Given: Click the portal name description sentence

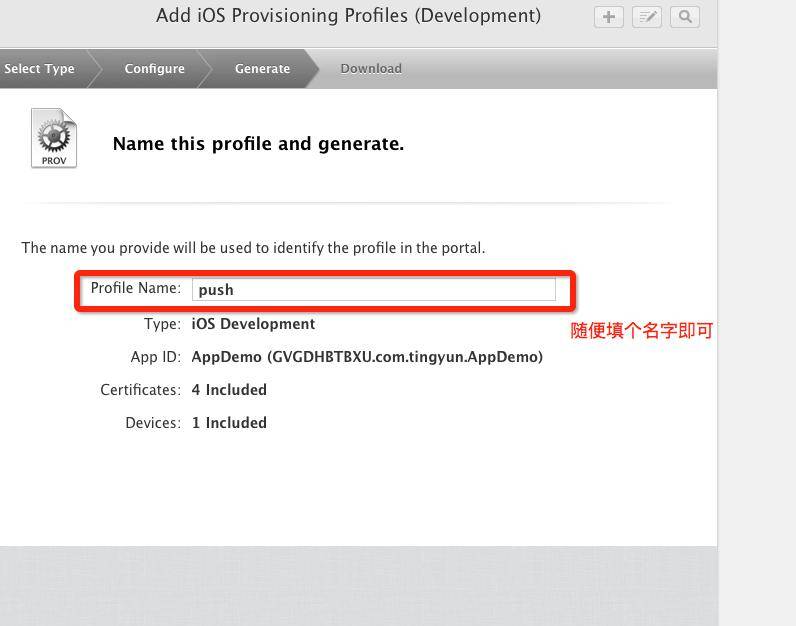Looking at the screenshot, I should (x=253, y=248).
